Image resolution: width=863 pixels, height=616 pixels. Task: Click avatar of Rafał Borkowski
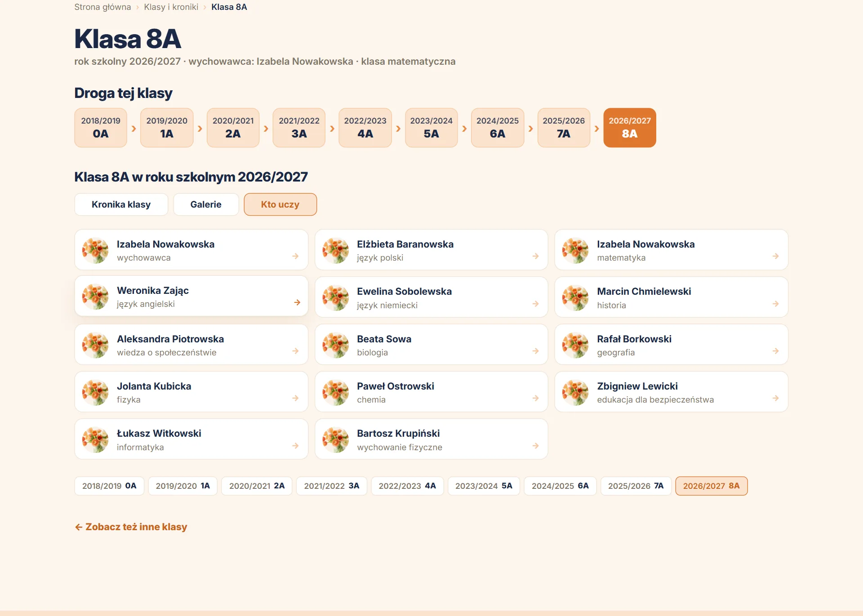click(575, 345)
